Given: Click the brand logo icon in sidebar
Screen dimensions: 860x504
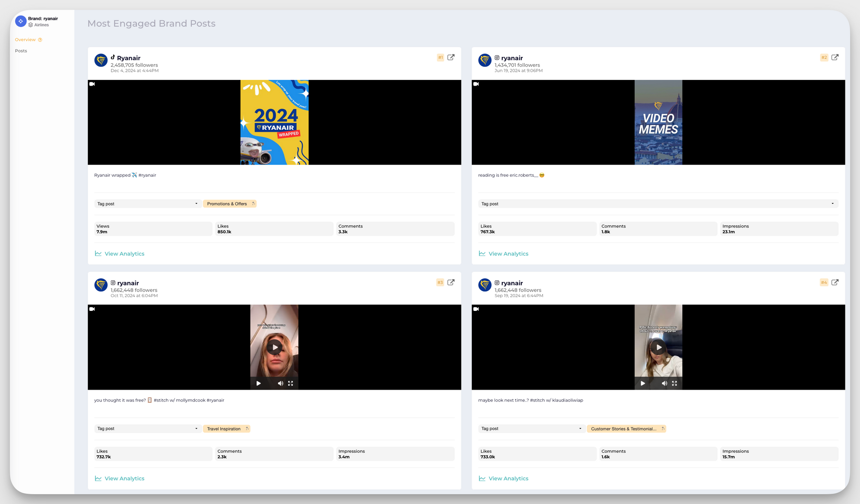Looking at the screenshot, I should tap(21, 21).
